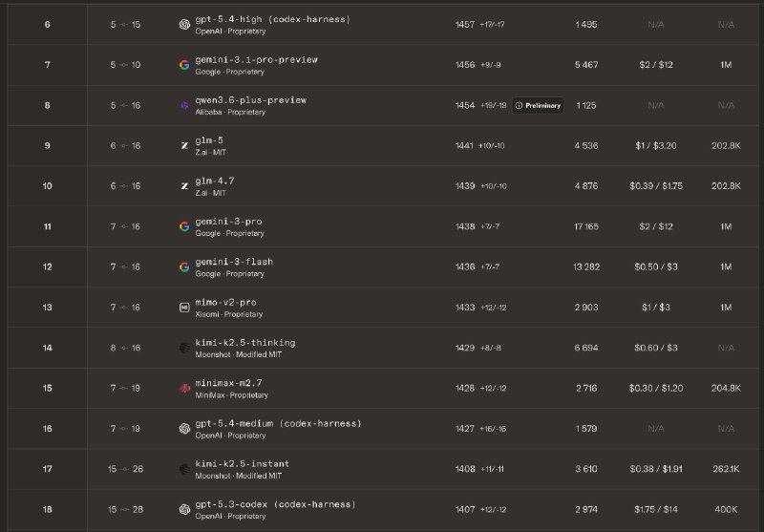Click the Alibaba logo beside qwen3.6-plus-preview

[x=184, y=105]
